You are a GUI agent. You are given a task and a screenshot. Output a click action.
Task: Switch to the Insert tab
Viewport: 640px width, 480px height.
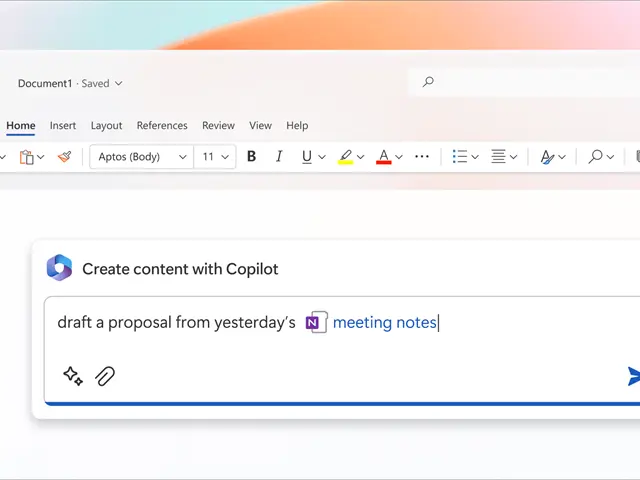coord(63,126)
